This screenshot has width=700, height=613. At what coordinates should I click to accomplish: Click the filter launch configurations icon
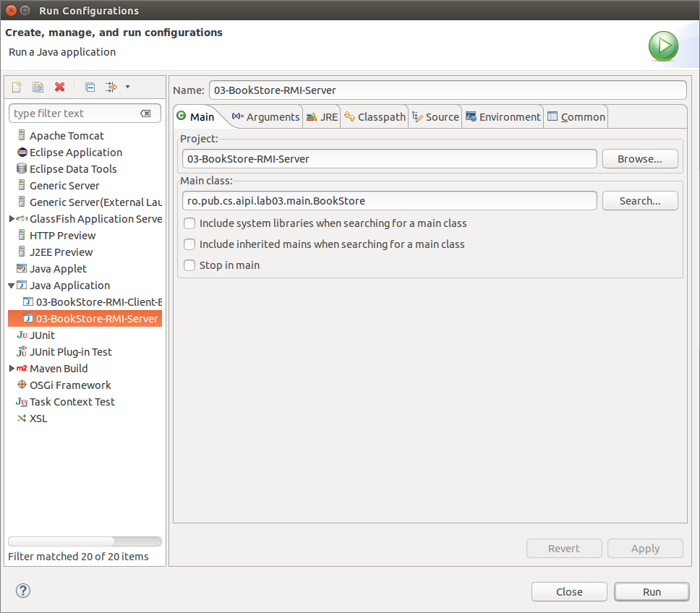111,87
